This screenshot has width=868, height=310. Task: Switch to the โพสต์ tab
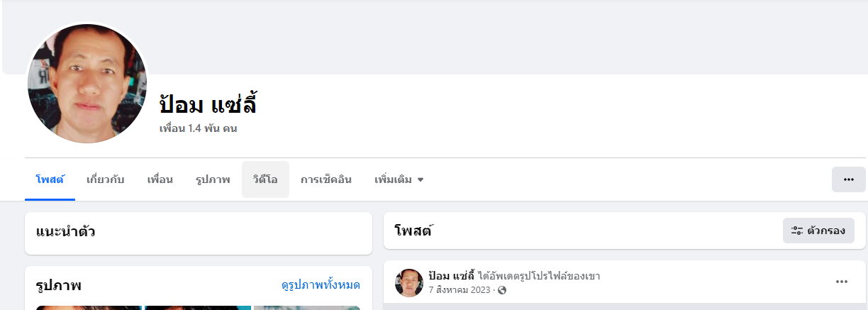coord(50,179)
